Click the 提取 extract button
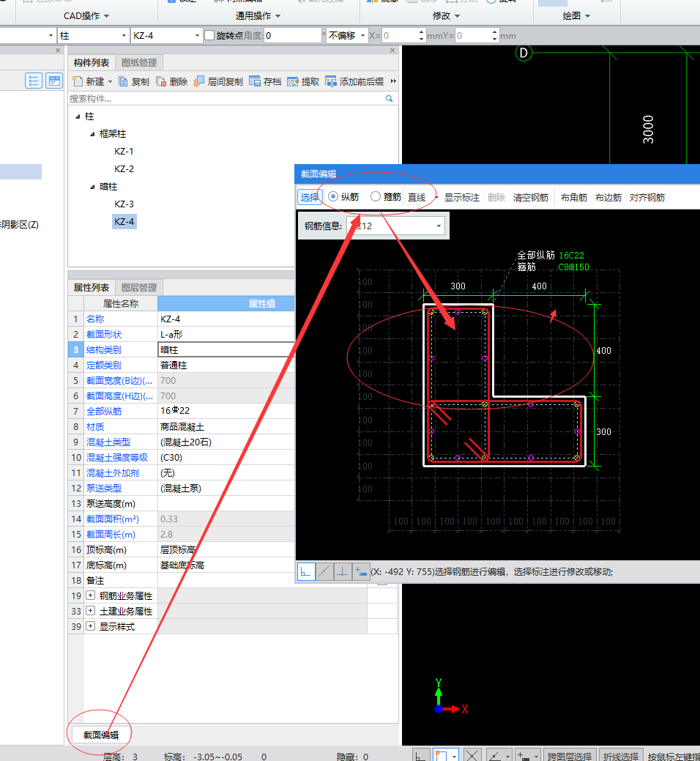 (x=303, y=81)
